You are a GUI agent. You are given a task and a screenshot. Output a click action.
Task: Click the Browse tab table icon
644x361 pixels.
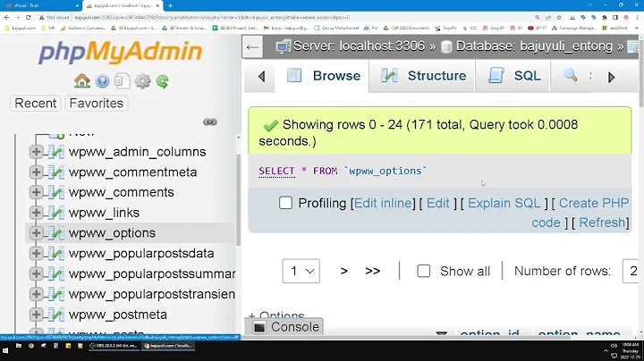point(294,75)
